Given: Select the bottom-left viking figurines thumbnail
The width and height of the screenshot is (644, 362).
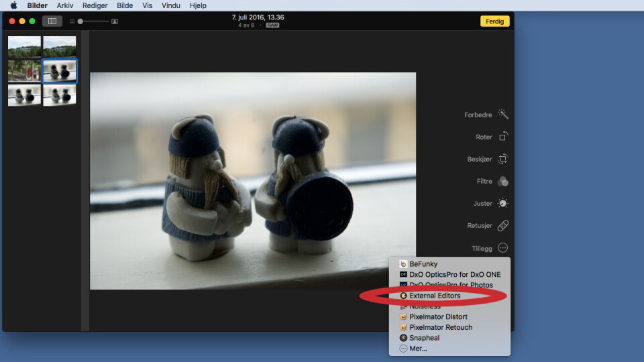Looking at the screenshot, I should tap(25, 95).
